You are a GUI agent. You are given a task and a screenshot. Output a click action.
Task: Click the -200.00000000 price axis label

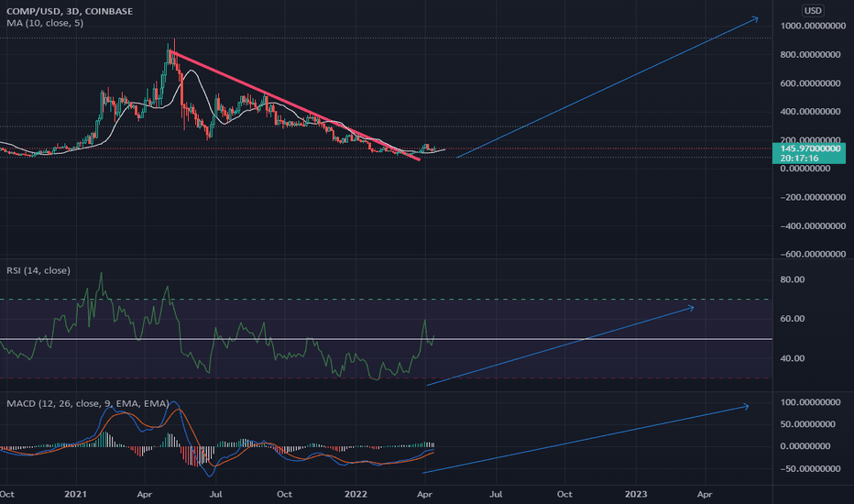coord(813,197)
